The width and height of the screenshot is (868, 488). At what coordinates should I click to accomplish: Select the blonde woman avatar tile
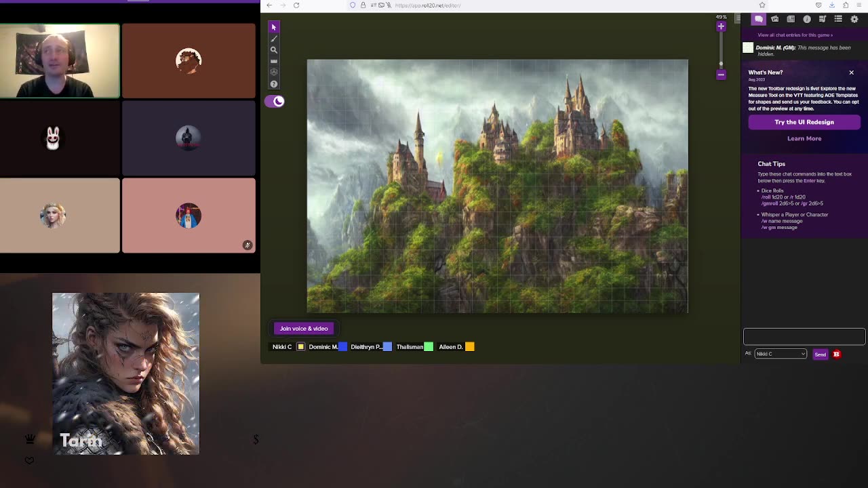tap(60, 216)
